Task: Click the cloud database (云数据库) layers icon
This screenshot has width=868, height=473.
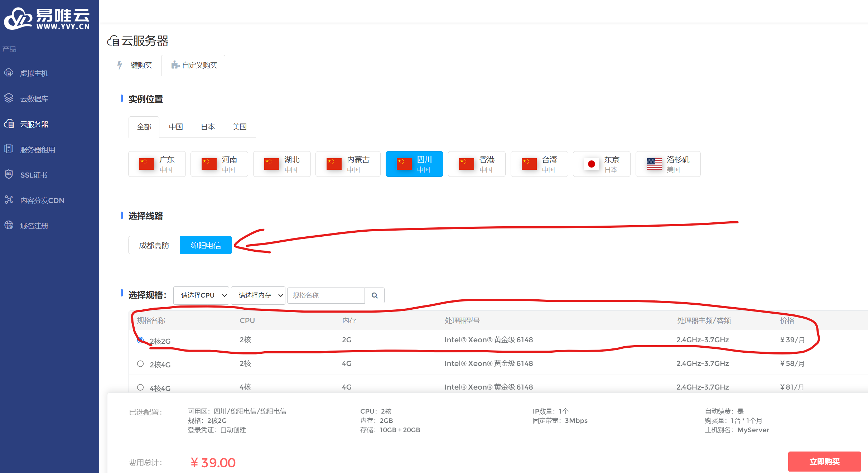Action: 9,98
